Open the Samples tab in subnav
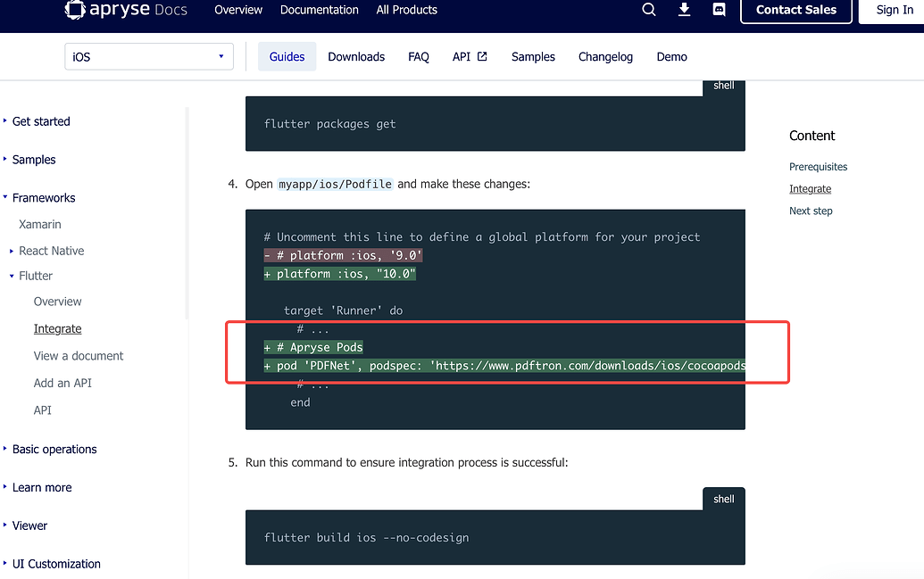 click(x=533, y=56)
